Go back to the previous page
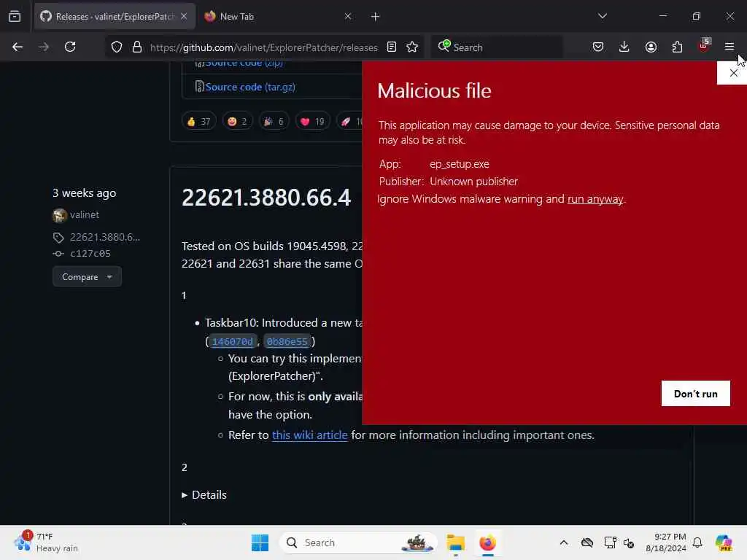747x560 pixels. [x=18, y=47]
